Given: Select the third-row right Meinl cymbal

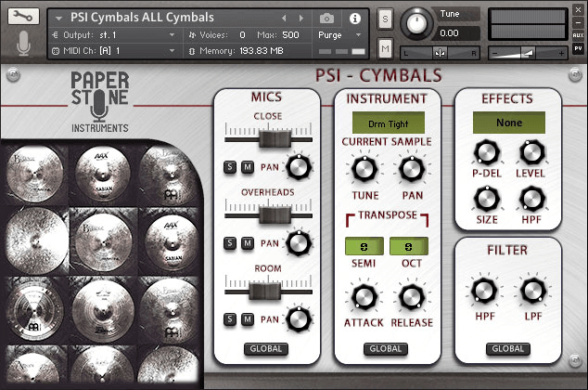Looking at the screenshot, I should pos(172,309).
